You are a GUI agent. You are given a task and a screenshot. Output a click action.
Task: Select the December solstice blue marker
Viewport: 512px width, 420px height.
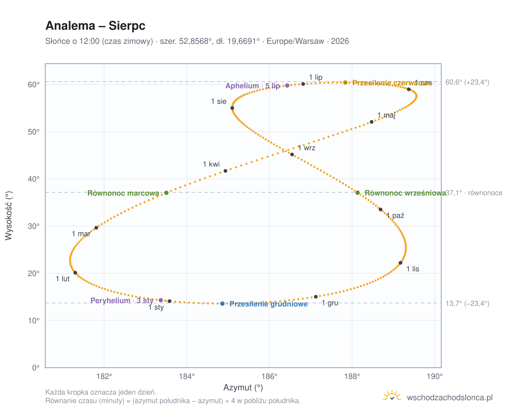tap(222, 304)
